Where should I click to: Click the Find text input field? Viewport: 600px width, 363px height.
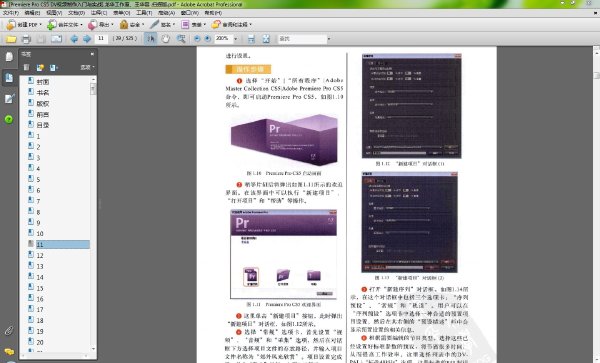pos(302,39)
